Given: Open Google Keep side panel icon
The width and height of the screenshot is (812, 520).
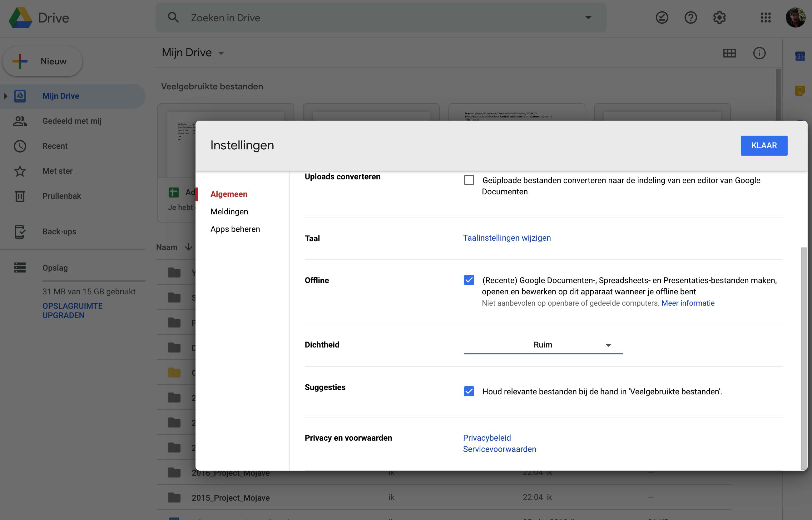Looking at the screenshot, I should pyautogui.click(x=800, y=91).
